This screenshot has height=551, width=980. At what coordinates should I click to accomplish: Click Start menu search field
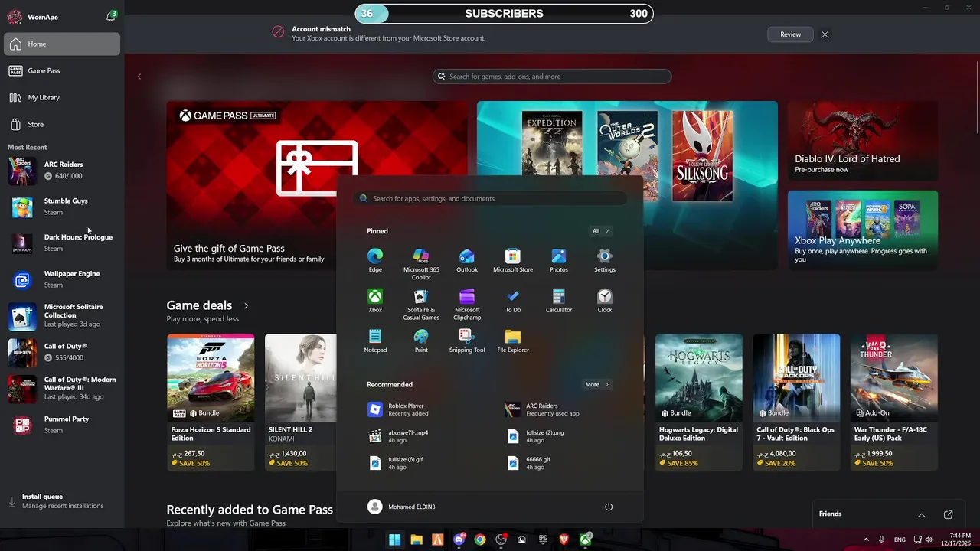click(490, 198)
